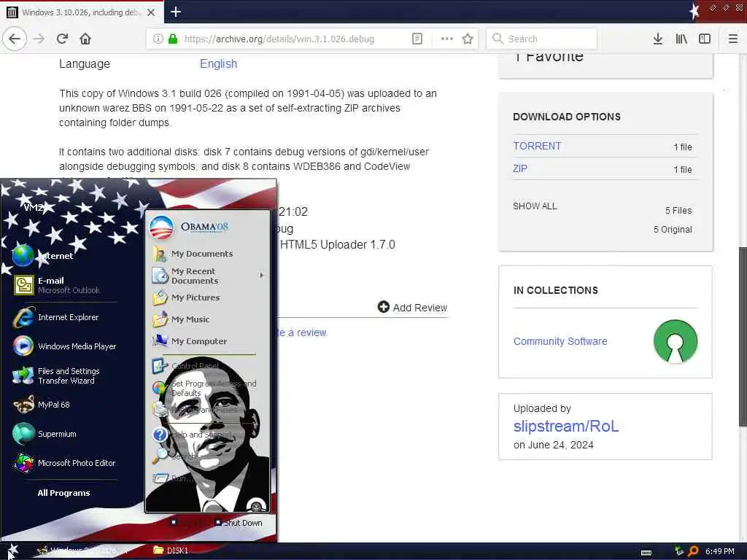This screenshot has width=747, height=560.
Task: Download via the ZIP link
Action: 519,168
